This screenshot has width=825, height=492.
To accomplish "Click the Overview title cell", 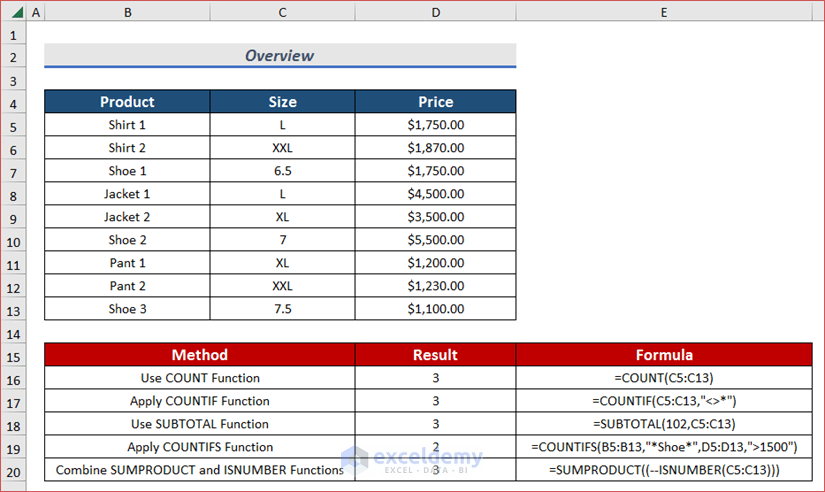I will (280, 55).
